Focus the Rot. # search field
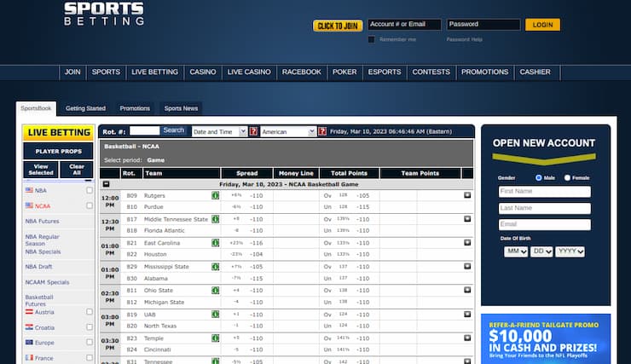This screenshot has width=631, height=364. pos(144,130)
